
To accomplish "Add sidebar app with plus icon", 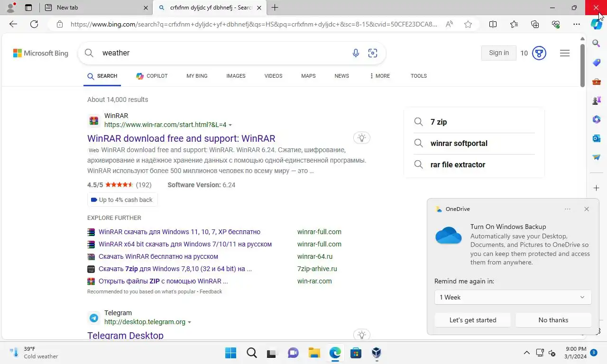I will [x=597, y=188].
